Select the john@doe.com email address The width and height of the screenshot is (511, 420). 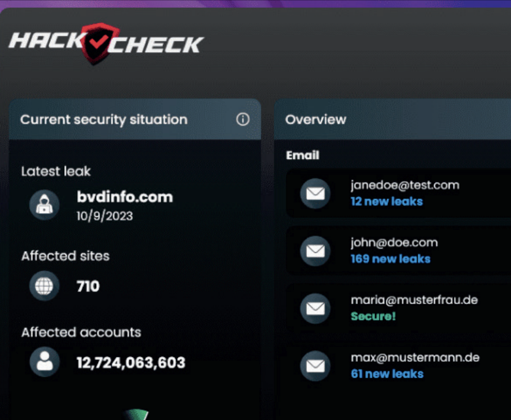(x=394, y=242)
